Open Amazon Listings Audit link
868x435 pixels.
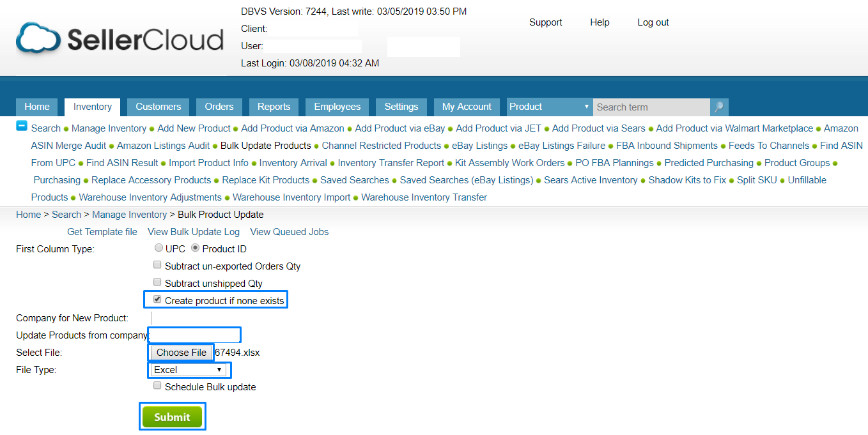[163, 146]
